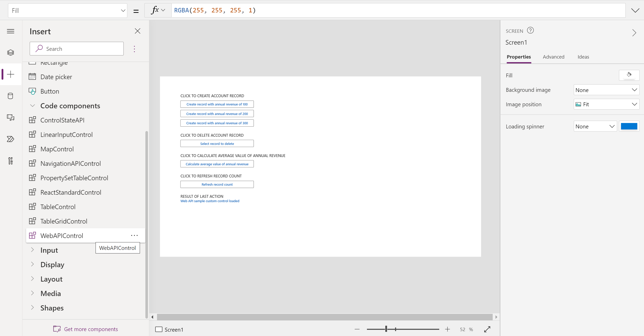644x336 pixels.
Task: Open the Media panel
Action: (11, 118)
